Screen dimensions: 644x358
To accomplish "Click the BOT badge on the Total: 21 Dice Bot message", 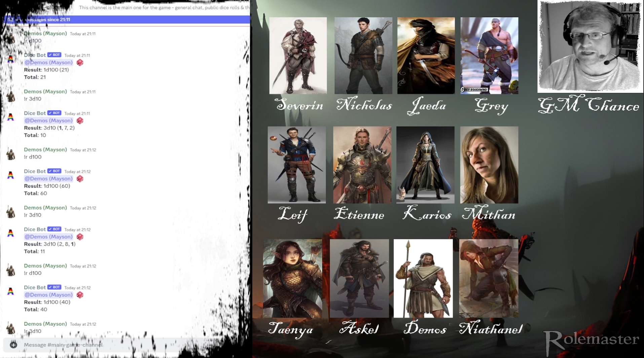I will point(54,55).
